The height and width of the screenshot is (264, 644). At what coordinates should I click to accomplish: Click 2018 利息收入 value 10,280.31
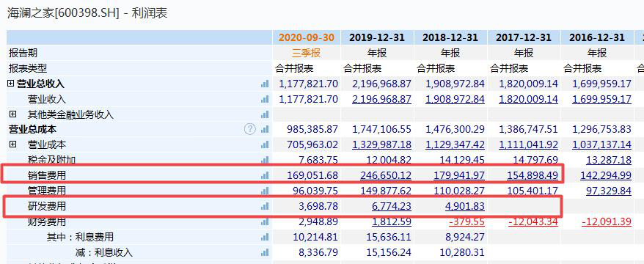[462, 252]
